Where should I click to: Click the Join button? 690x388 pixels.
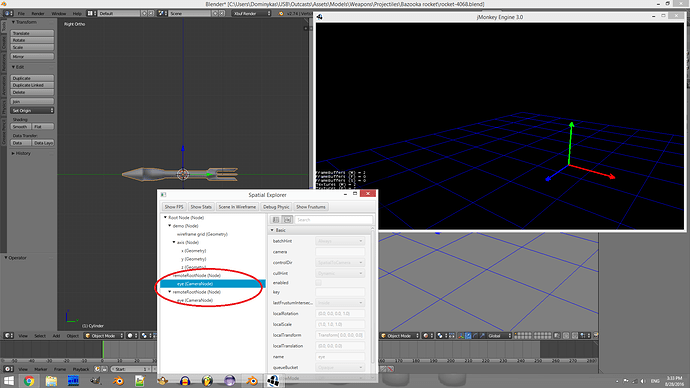point(32,101)
